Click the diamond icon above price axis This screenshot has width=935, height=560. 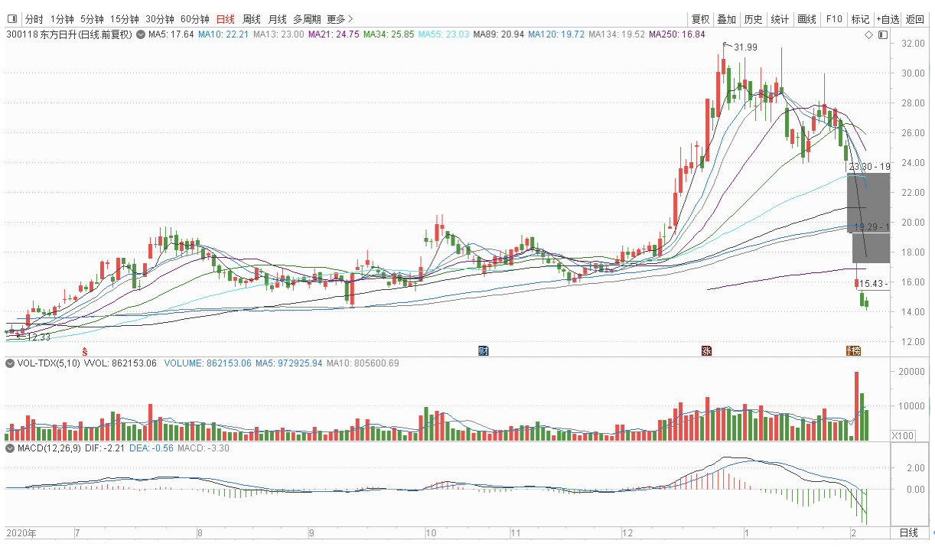pos(868,34)
